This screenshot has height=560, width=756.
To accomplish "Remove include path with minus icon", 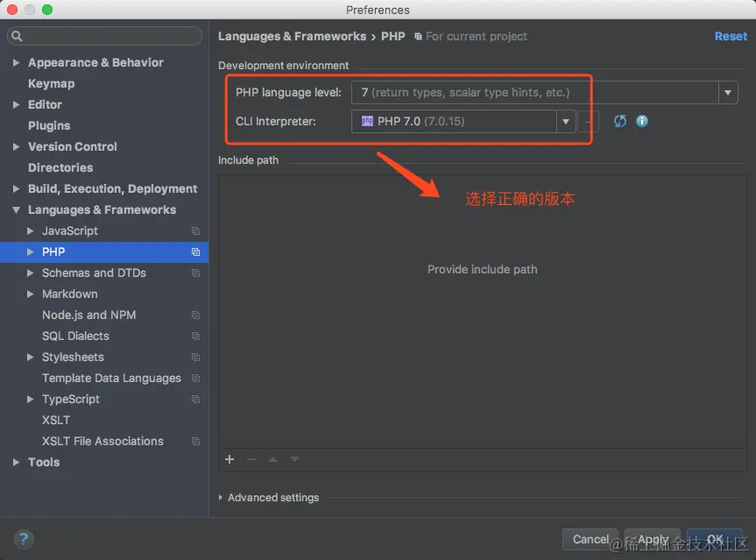I will 251,459.
